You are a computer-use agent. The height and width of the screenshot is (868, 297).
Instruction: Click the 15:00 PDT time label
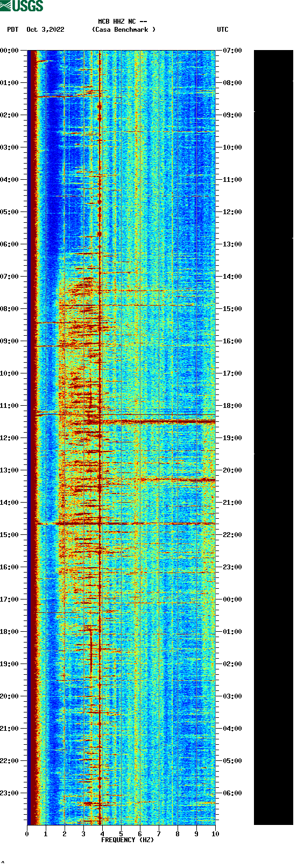point(9,535)
